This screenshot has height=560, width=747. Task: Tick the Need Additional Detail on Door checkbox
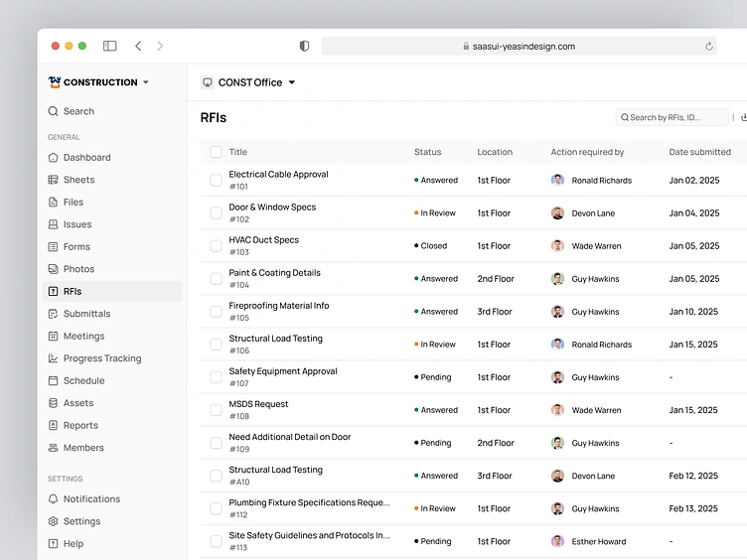coord(216,443)
